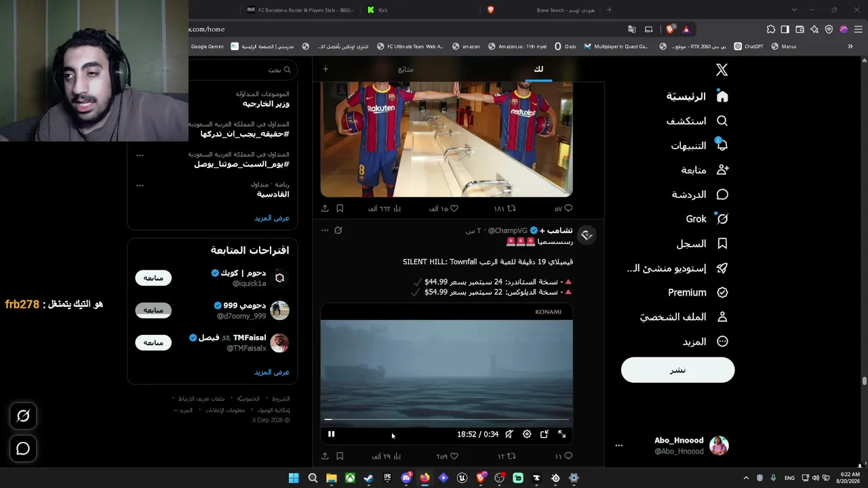Image resolution: width=868 pixels, height=488 pixels.
Task: Open Abo_Hnoood account menu dots
Action: pyautogui.click(x=618, y=446)
